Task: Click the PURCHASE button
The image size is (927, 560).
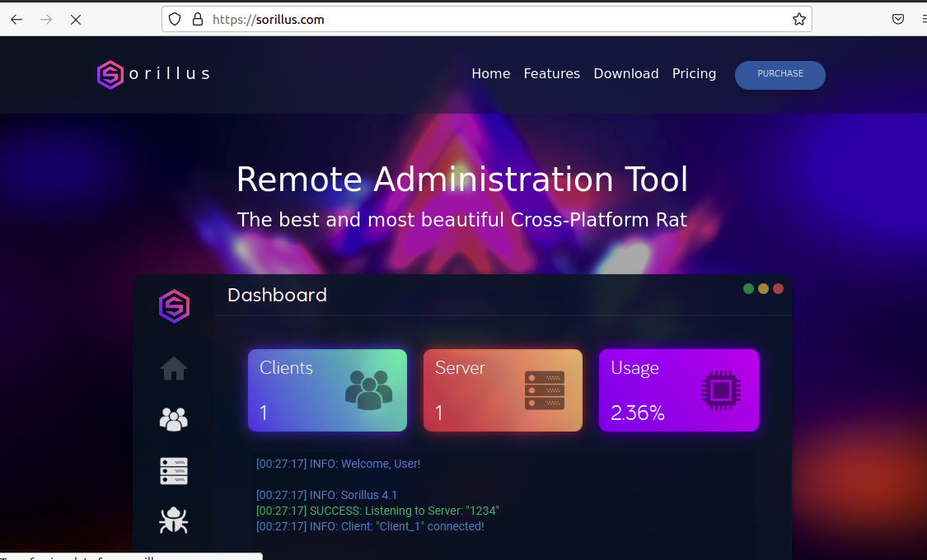Action: tap(780, 75)
